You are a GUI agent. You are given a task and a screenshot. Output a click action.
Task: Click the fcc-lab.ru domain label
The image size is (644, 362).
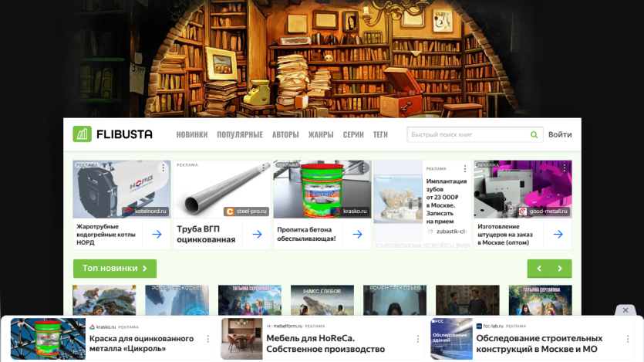[x=494, y=326]
